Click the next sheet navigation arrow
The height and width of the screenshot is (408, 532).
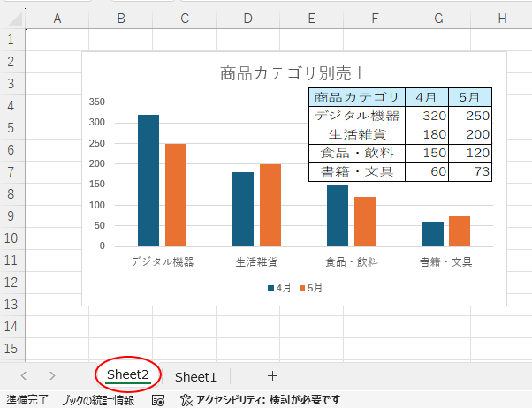[52, 376]
